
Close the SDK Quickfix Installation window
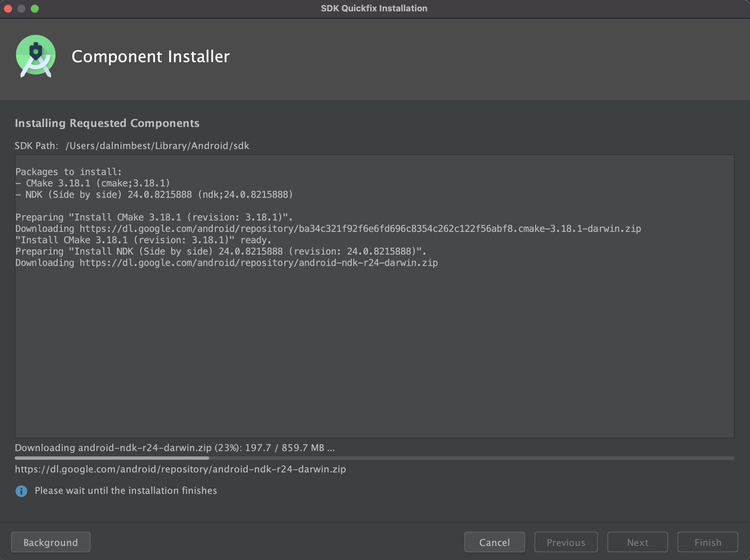tap(8, 8)
